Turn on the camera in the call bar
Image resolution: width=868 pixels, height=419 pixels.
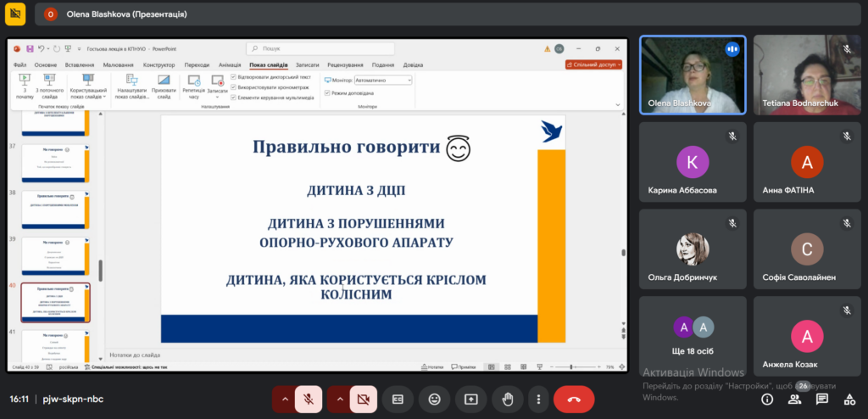pos(364,399)
